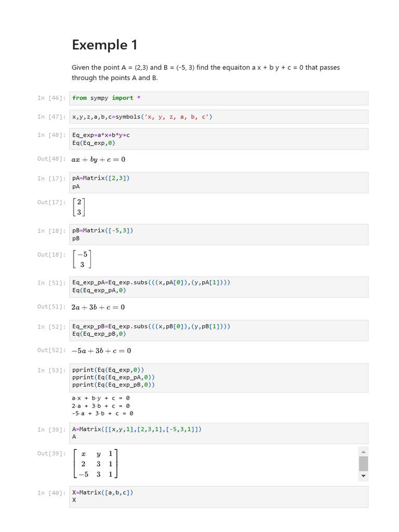Focus the pprint statements cell In [53]
The width and height of the screenshot is (399, 532).
(x=219, y=378)
